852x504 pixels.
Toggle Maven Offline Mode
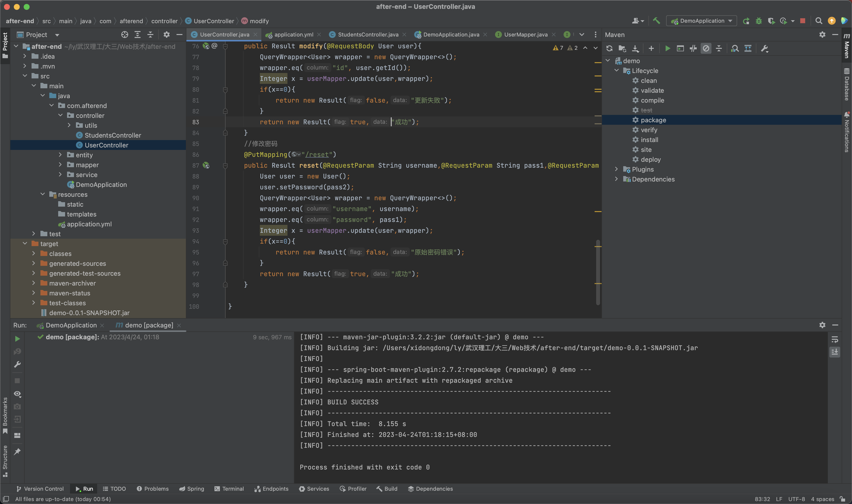693,49
